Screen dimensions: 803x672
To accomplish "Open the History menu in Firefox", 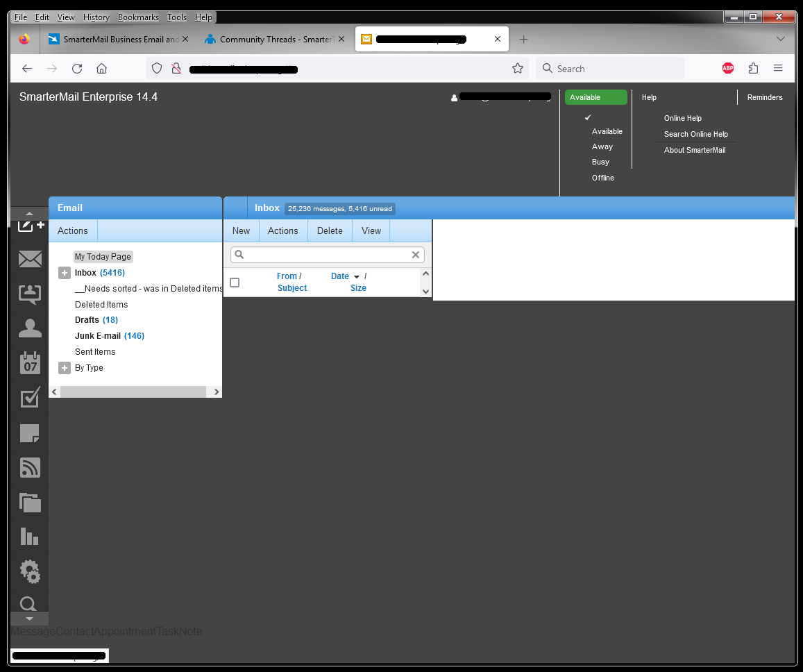I will coord(96,17).
